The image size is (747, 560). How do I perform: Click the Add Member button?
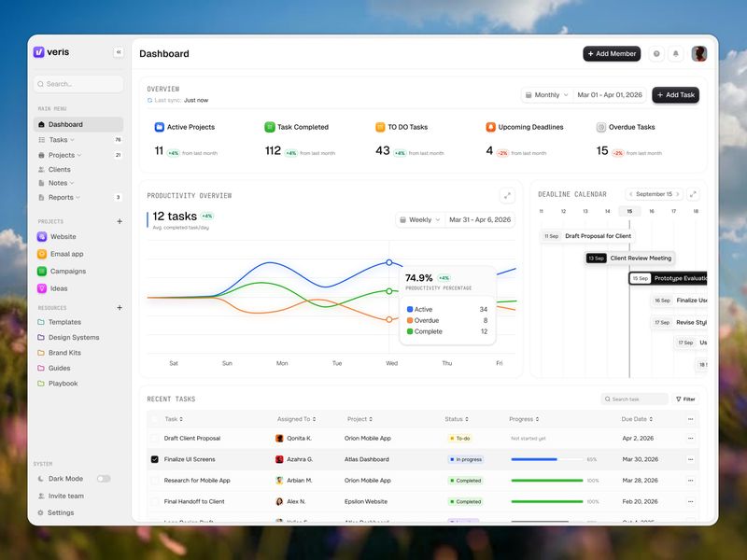[x=612, y=54]
